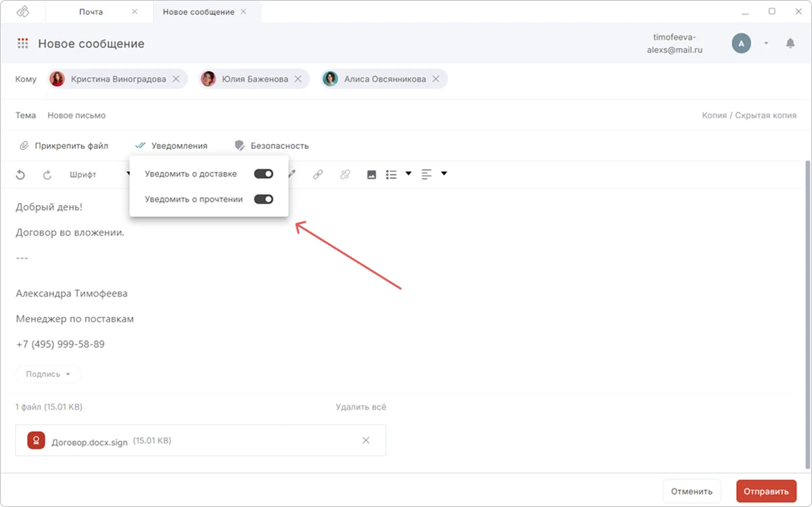
Task: Remove the Договор.docx.sign attachment
Action: pyautogui.click(x=366, y=440)
